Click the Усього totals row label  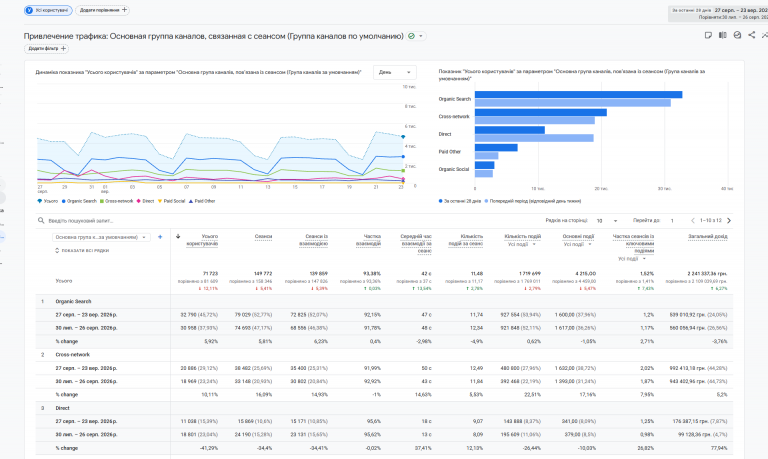pyautogui.click(x=64, y=281)
